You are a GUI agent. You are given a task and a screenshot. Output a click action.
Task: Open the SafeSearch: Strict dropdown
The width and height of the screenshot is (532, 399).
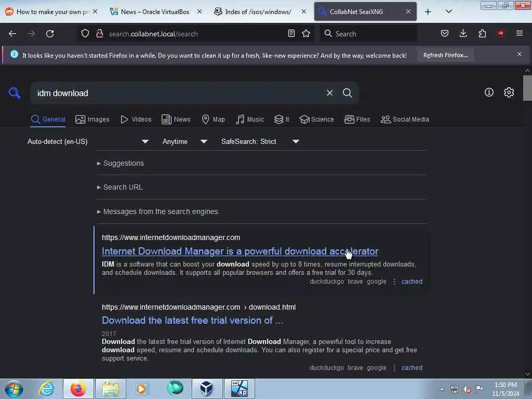260,141
